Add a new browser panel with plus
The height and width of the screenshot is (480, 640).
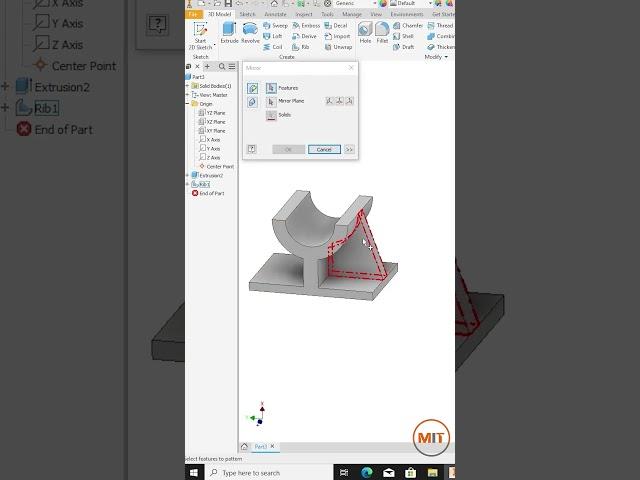tap(207, 67)
